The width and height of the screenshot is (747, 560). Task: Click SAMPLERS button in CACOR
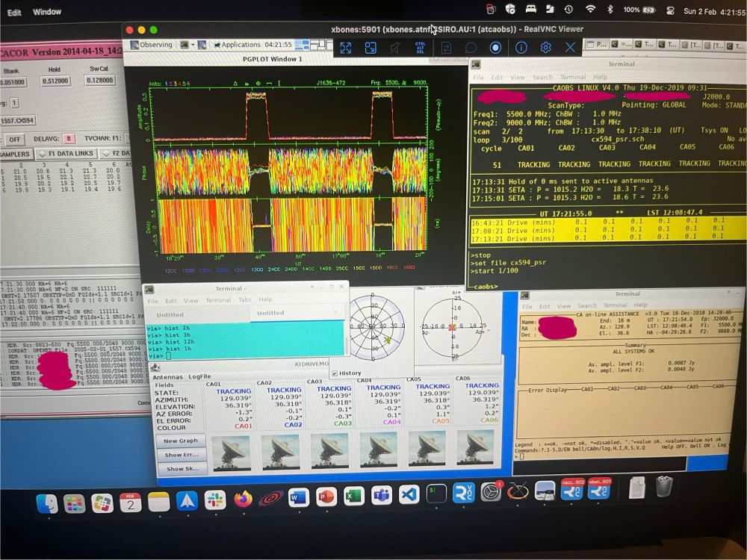(x=16, y=155)
